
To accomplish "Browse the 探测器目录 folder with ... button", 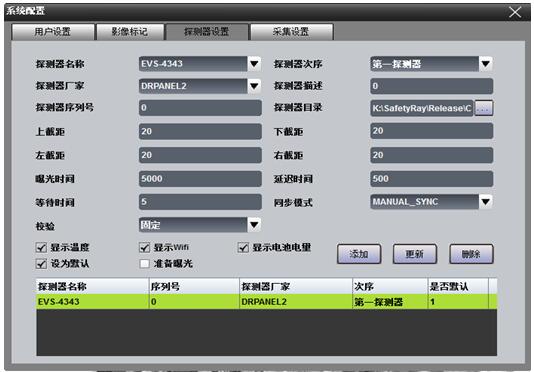I will click(x=484, y=108).
